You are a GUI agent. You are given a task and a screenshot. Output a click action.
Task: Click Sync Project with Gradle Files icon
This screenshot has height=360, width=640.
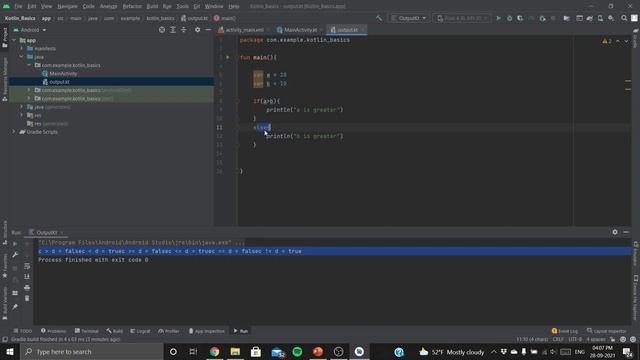click(590, 18)
